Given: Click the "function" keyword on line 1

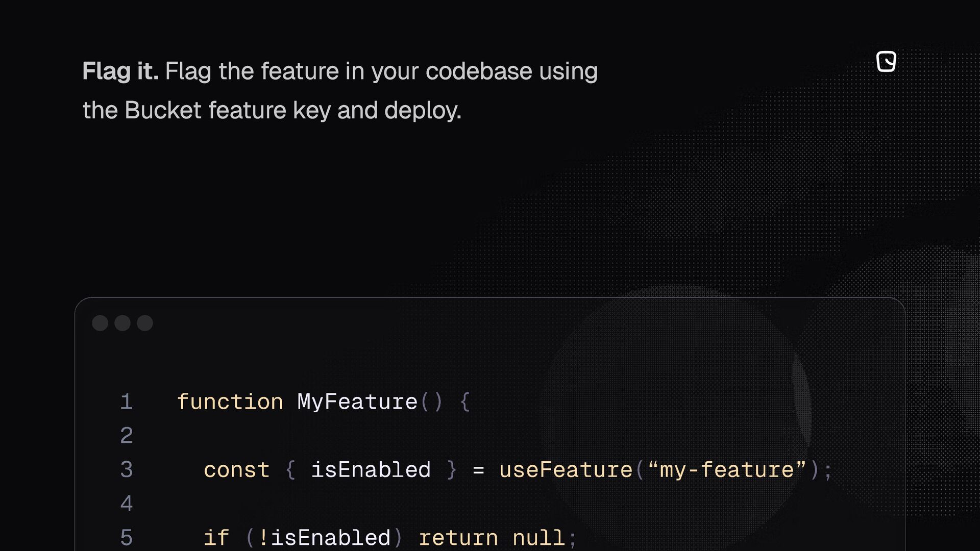Looking at the screenshot, I should click(230, 402).
